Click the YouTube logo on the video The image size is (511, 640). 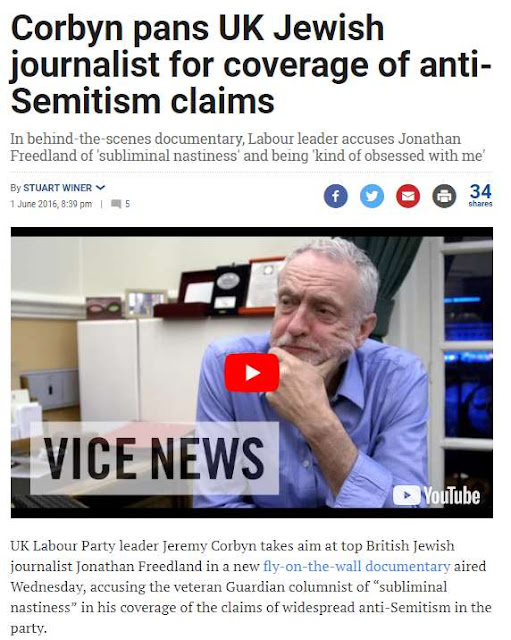(436, 495)
